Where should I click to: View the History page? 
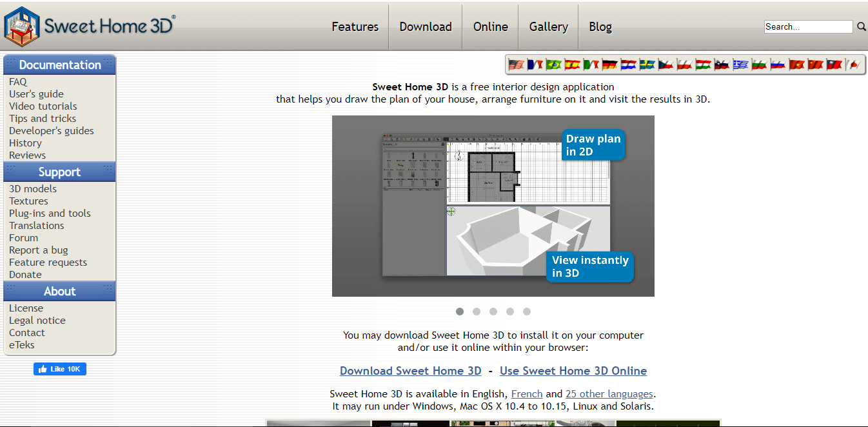[x=25, y=143]
